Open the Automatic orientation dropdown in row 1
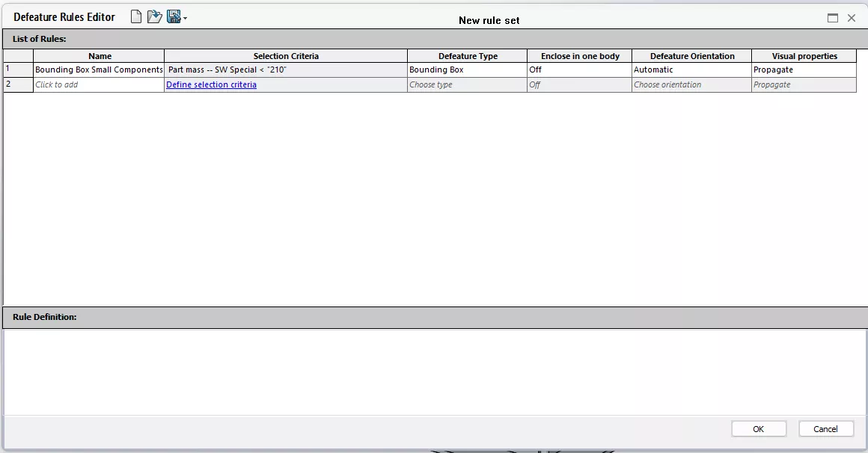Screen dimensions: 868x453 [x=691, y=70]
